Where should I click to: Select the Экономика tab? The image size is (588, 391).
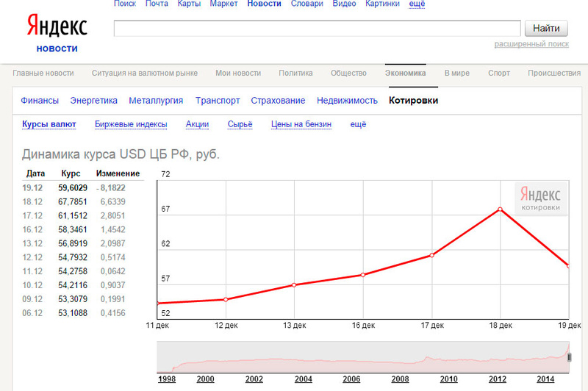point(406,73)
